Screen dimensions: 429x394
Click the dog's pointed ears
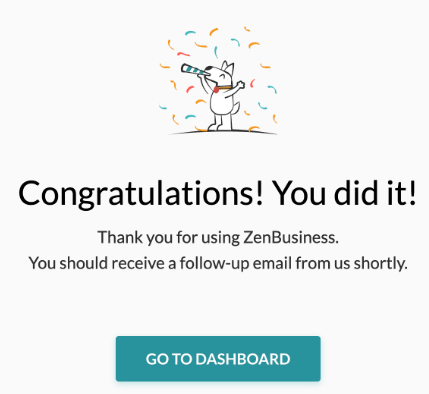coord(228,67)
